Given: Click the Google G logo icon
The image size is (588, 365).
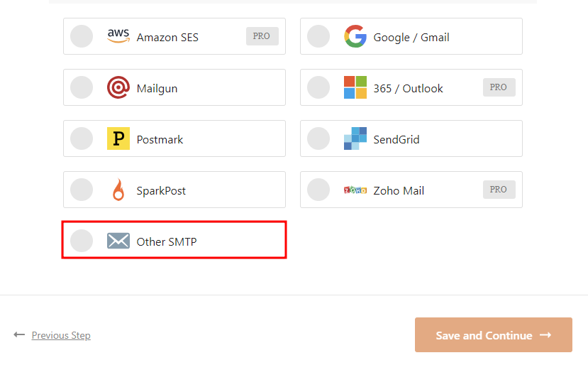Looking at the screenshot, I should pyautogui.click(x=355, y=36).
